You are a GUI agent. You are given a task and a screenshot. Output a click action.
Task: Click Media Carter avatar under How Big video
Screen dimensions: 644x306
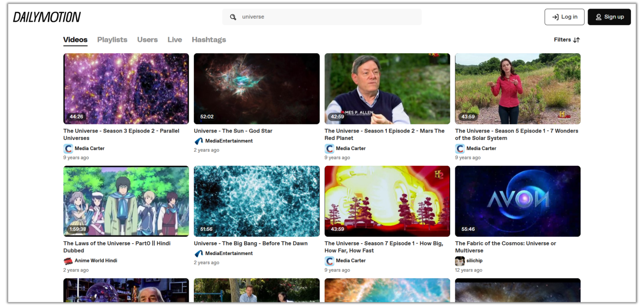pos(329,261)
